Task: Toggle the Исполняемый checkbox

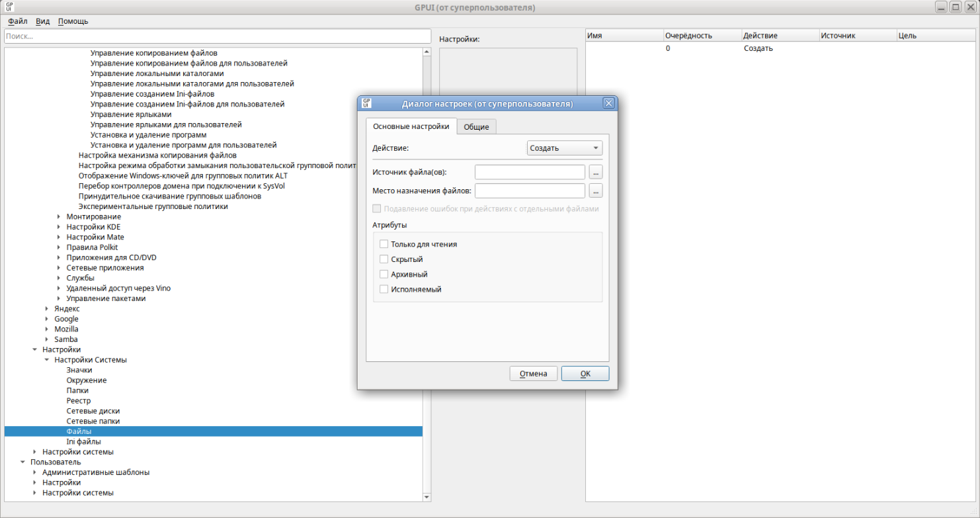Action: point(384,289)
